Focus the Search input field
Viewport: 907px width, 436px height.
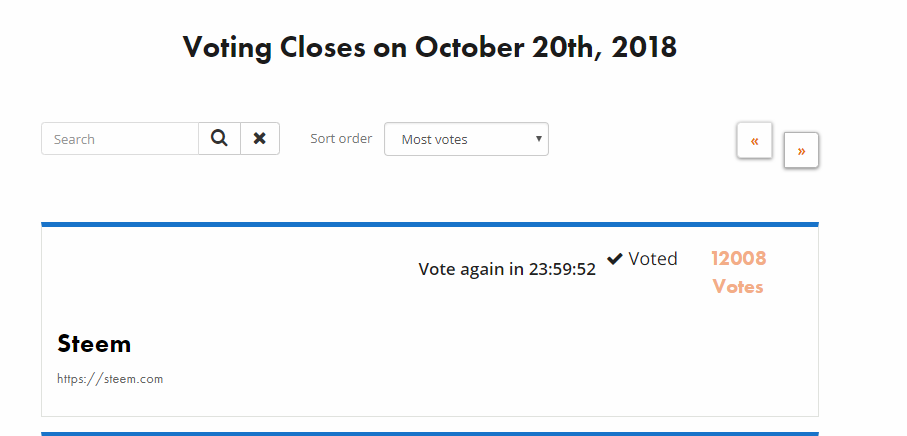[120, 139]
